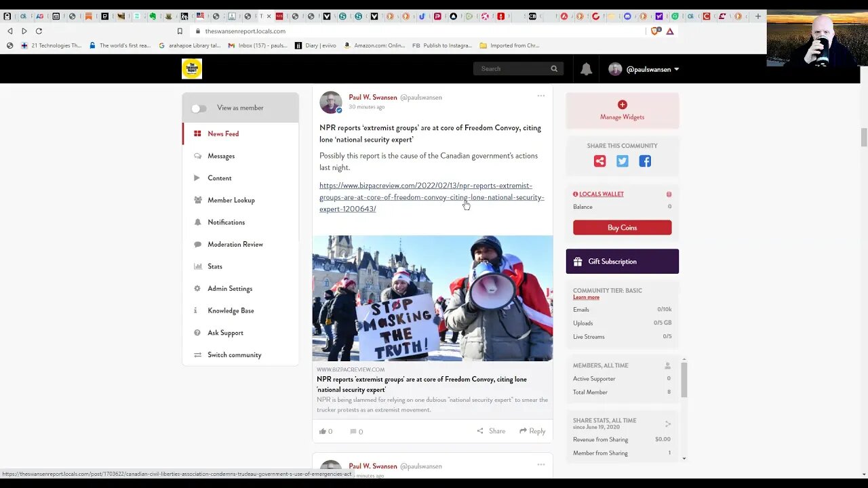Image resolution: width=868 pixels, height=488 pixels.
Task: Click the Stop Masking the Truth image
Action: pyautogui.click(x=433, y=298)
